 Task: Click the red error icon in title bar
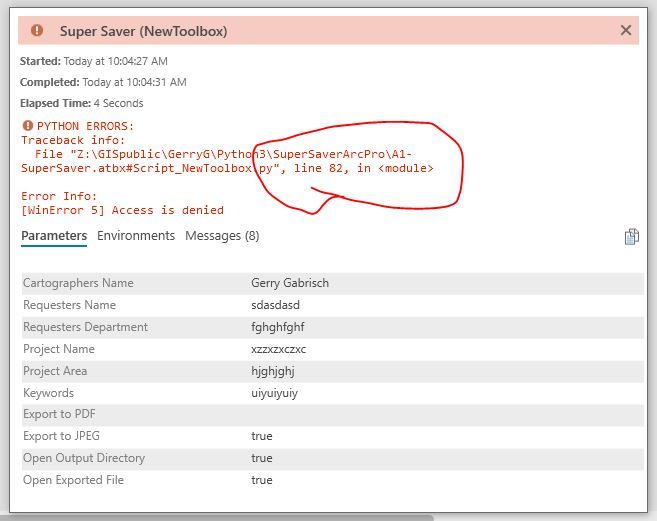point(38,31)
